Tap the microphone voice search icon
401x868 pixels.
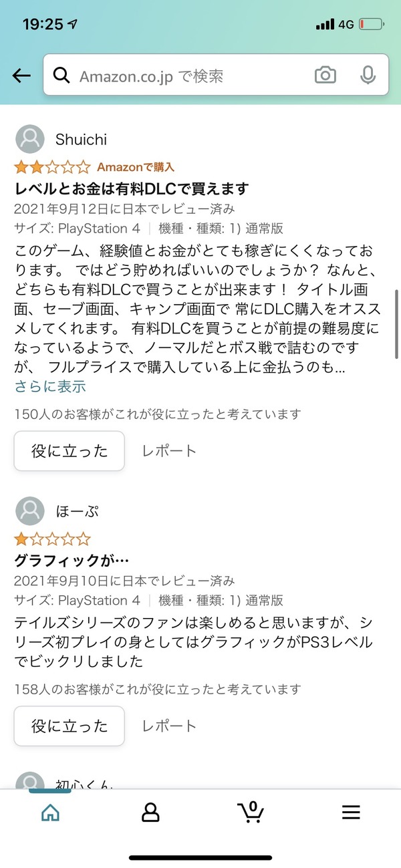click(x=367, y=76)
